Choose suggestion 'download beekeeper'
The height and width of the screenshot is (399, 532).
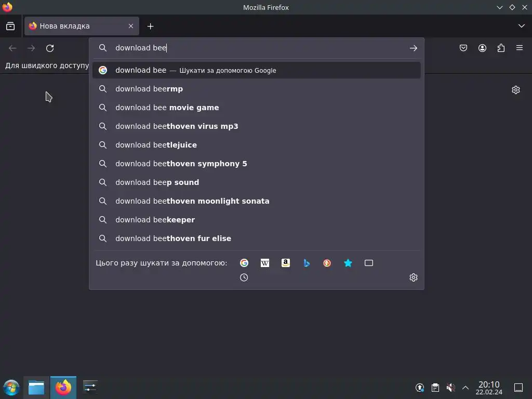[257, 220]
